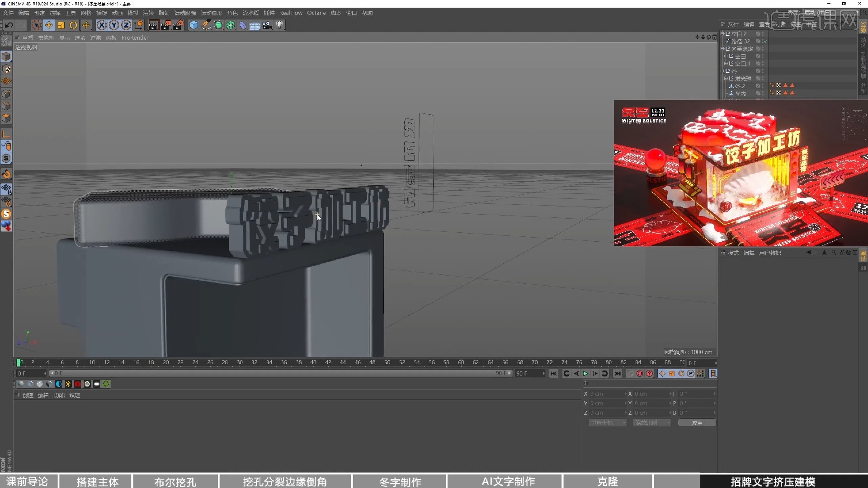Jump to chapter 布尔挖孔

[x=175, y=482]
